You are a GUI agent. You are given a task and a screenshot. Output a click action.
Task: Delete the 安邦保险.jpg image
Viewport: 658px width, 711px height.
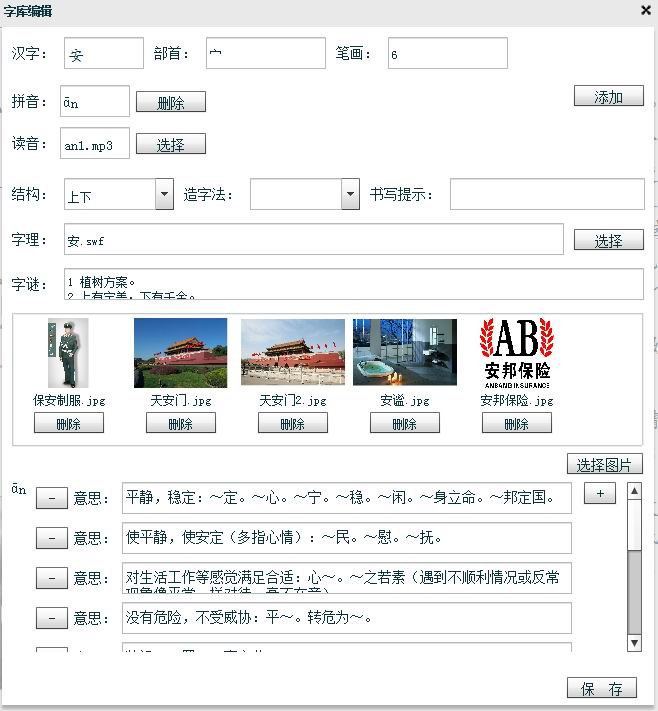coord(516,424)
